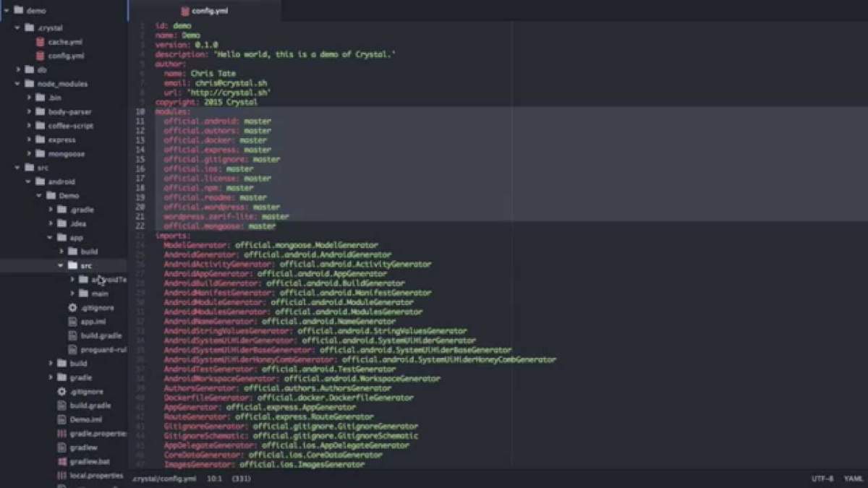Click the .gitignore gear icon under app
Screen dimensions: 868x488
click(x=72, y=307)
